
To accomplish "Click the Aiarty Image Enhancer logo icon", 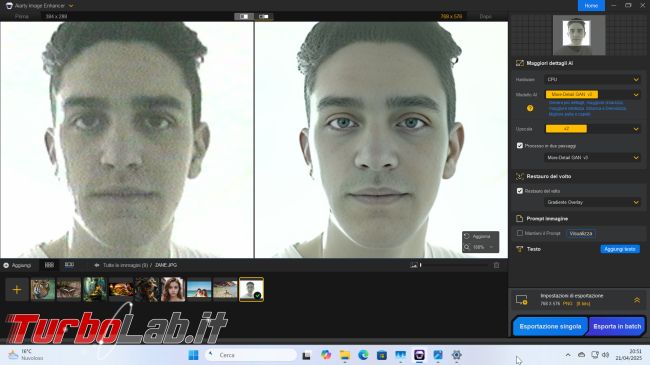I will (9, 6).
